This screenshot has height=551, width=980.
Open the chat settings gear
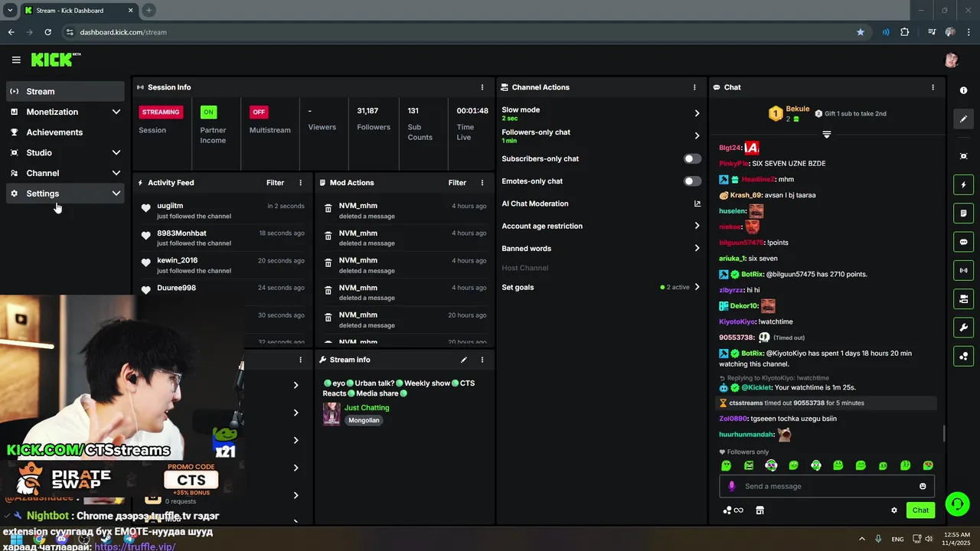[893, 510]
